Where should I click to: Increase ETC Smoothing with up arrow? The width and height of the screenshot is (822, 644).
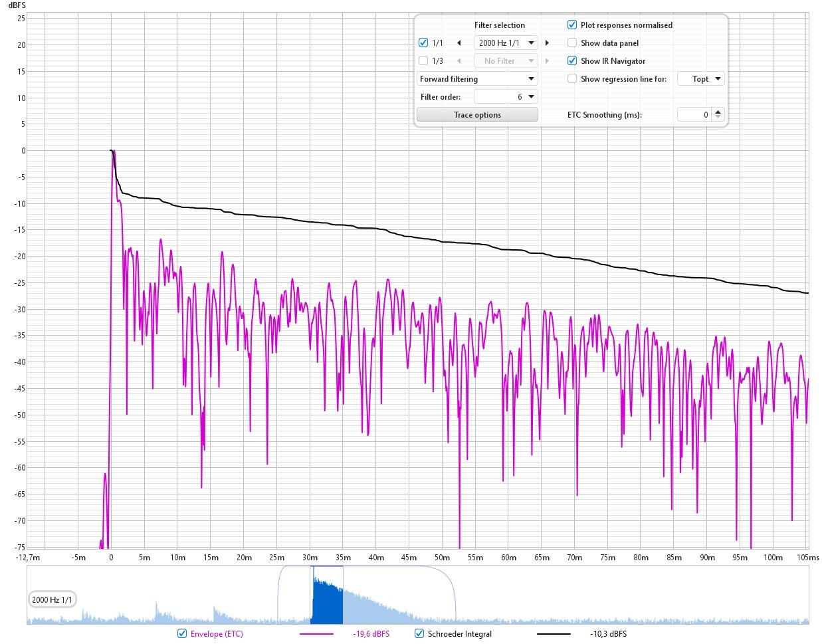coord(718,112)
